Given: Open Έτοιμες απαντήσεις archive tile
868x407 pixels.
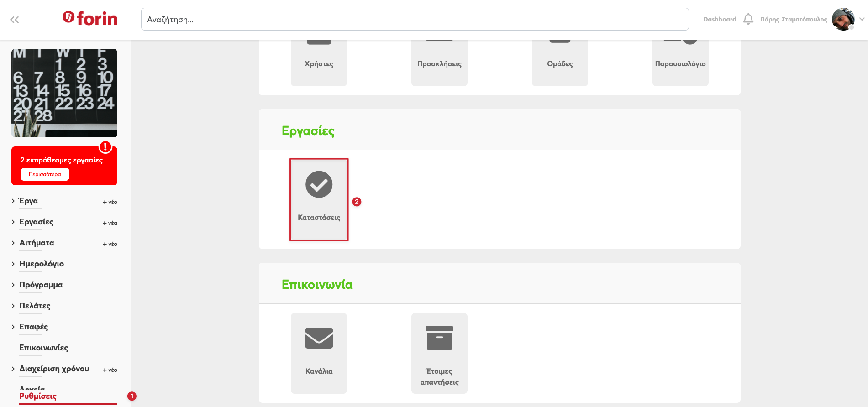Looking at the screenshot, I should 439,353.
